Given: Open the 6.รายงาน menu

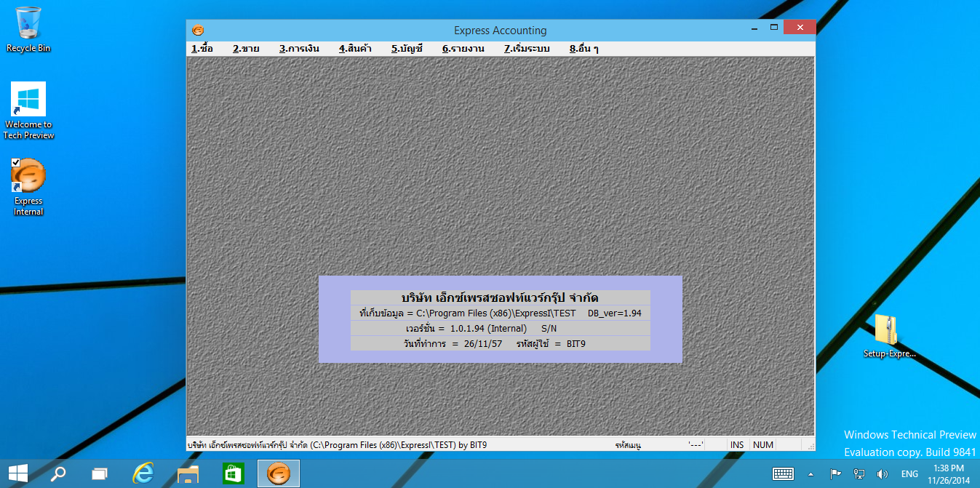Looking at the screenshot, I should point(463,49).
